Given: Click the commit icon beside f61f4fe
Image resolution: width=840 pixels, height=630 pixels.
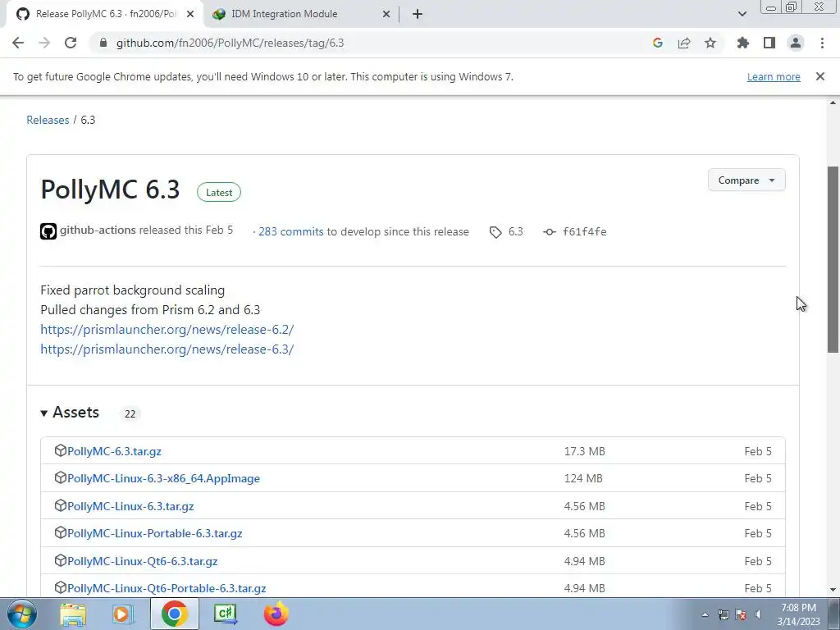Looking at the screenshot, I should tap(549, 232).
